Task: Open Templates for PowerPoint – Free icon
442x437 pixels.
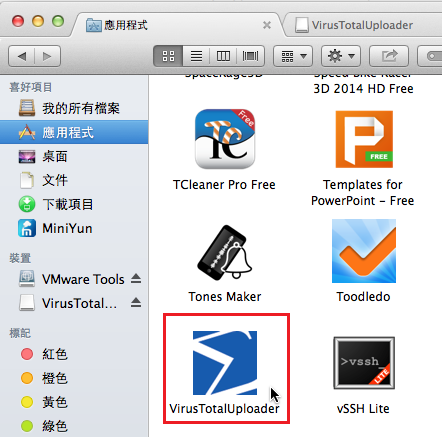Action: (364, 139)
